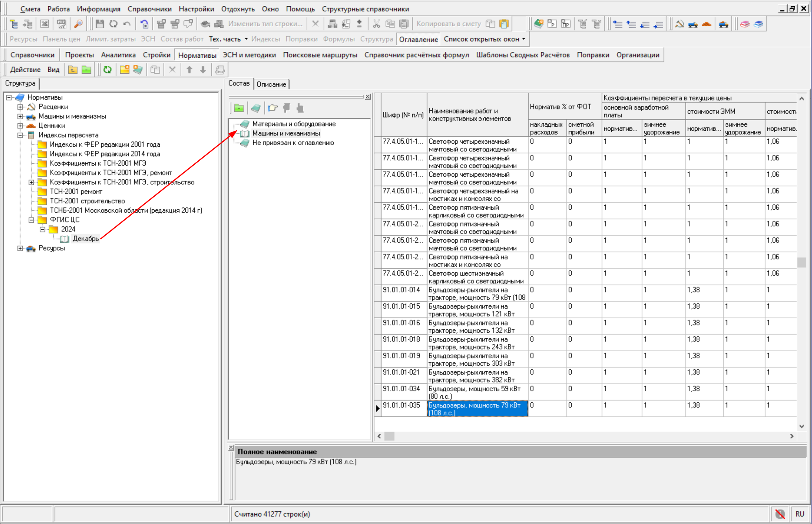This screenshot has width=812, height=524.
Task: Click the printer icon in lower toolbar
Action: [x=220, y=70]
